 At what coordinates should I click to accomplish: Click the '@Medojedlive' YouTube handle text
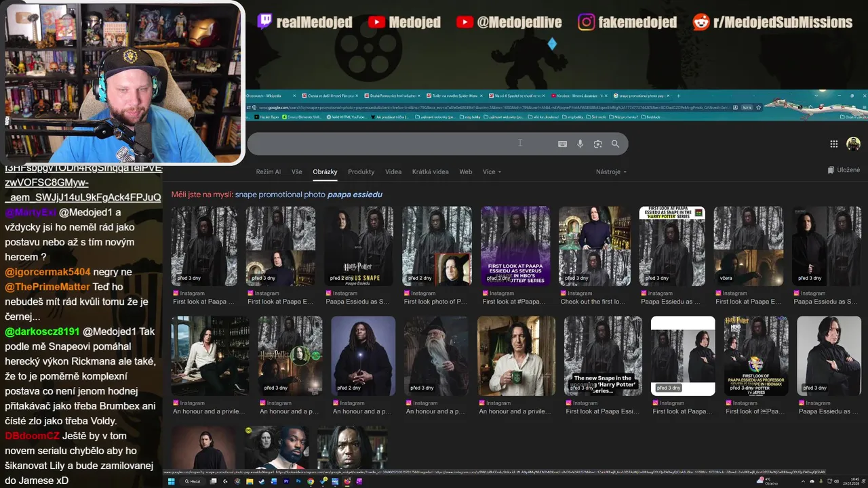(x=519, y=22)
